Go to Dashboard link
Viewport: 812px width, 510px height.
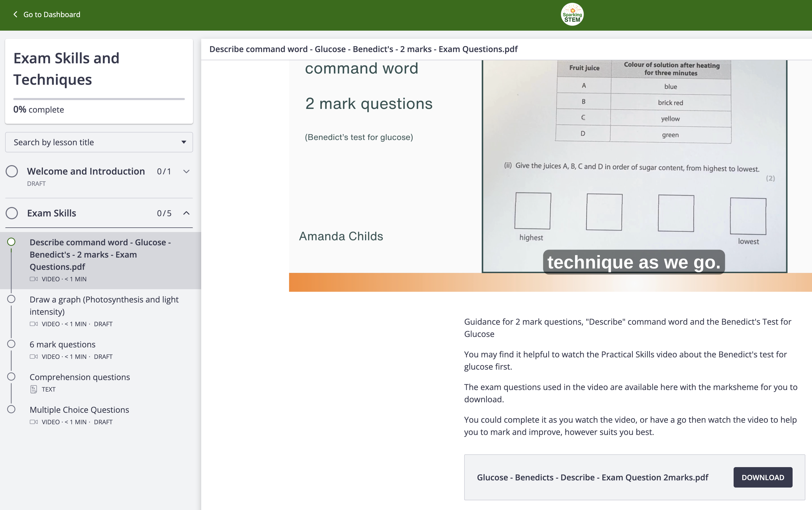tap(52, 15)
